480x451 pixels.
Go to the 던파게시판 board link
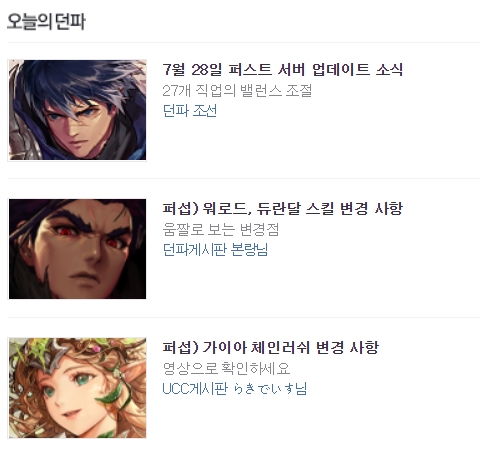click(x=195, y=249)
